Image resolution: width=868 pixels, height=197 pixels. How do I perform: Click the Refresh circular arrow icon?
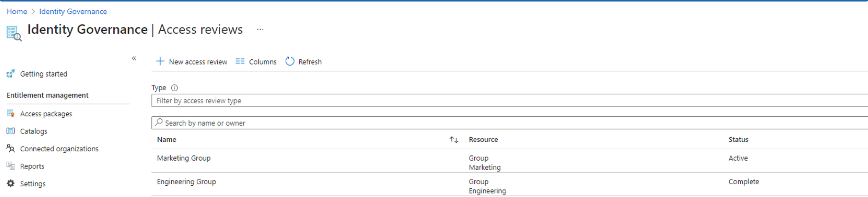290,62
